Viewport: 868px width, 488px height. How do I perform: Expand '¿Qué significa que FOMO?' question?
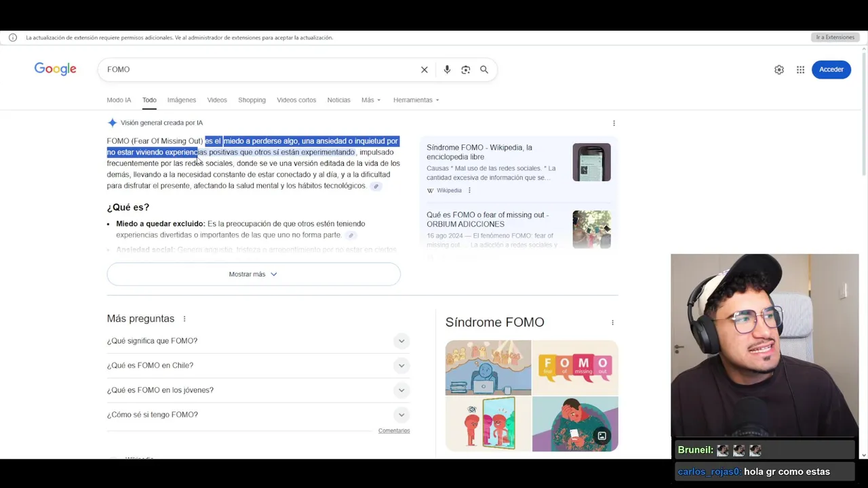coord(258,341)
